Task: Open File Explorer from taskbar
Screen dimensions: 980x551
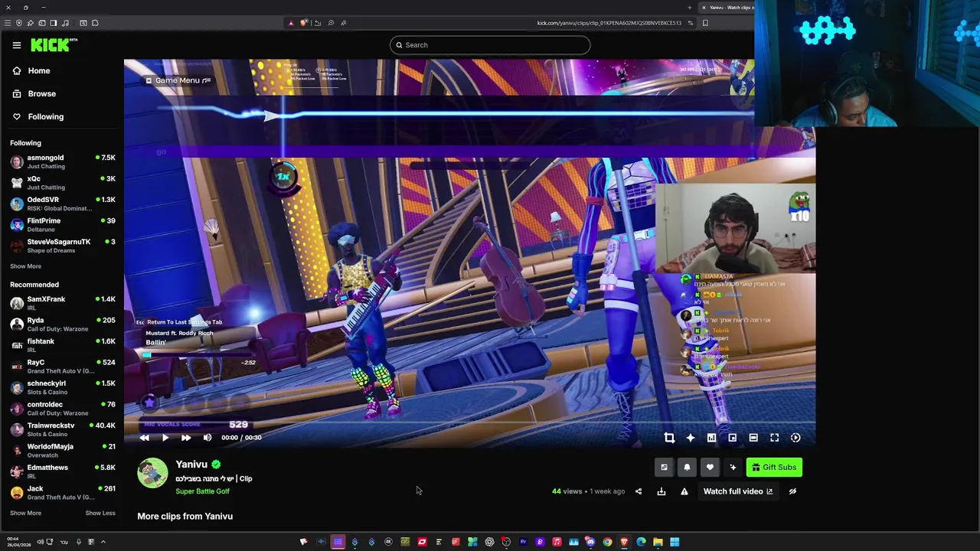Action: [x=658, y=542]
